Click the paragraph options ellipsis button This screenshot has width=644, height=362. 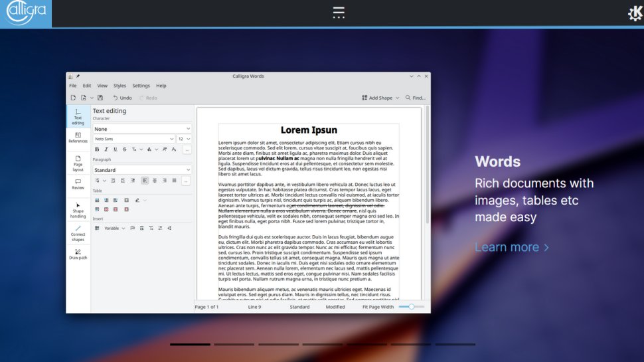[186, 181]
